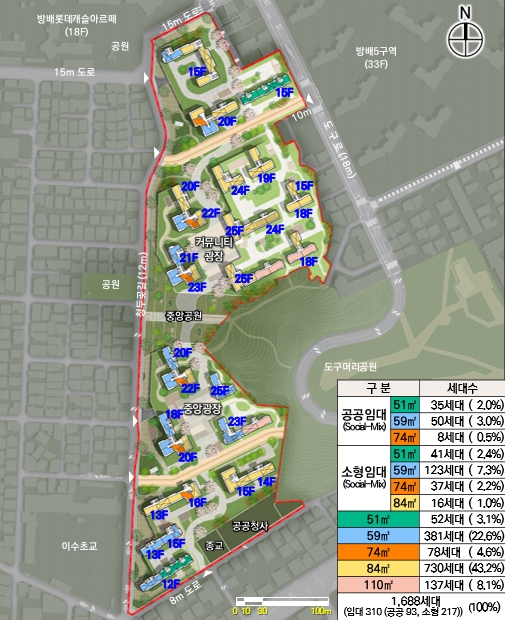The image size is (505, 620).
Task: Click the white entrance arrow near 15m 도로
Action: (x=146, y=78)
